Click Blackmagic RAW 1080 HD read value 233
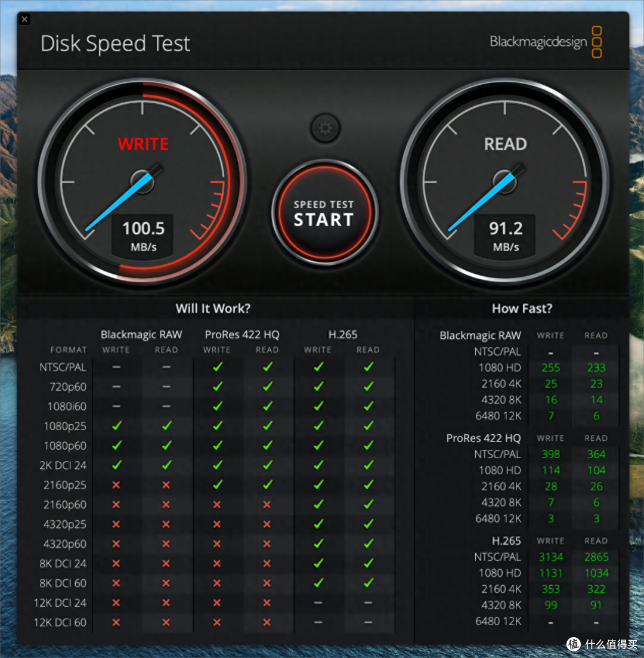Viewport: 644px width, 658px height. click(x=596, y=367)
